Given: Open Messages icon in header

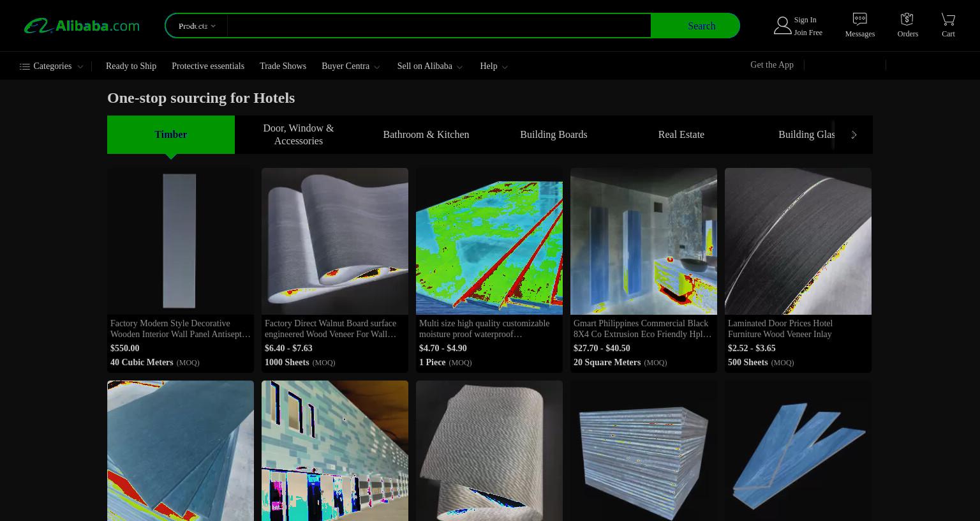Looking at the screenshot, I should click(x=859, y=19).
